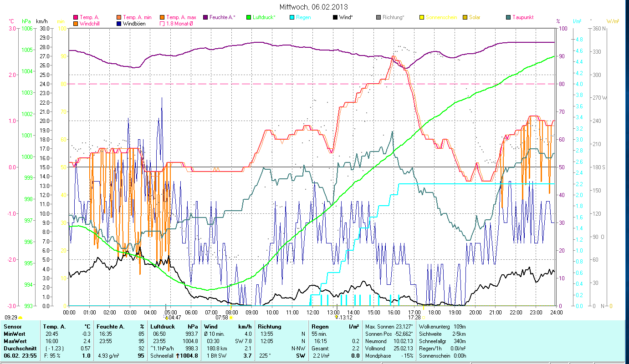
Task: Click the blue Windböen legend swatch
Action: click(118, 23)
